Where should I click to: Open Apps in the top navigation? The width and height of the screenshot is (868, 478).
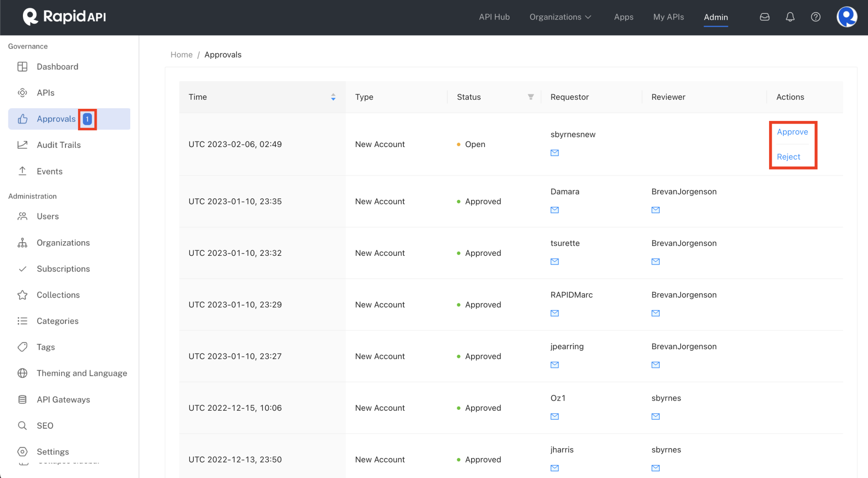[x=623, y=17]
